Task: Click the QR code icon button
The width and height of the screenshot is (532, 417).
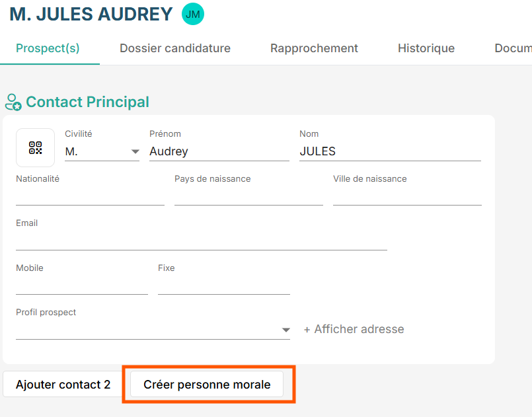Action: click(35, 147)
